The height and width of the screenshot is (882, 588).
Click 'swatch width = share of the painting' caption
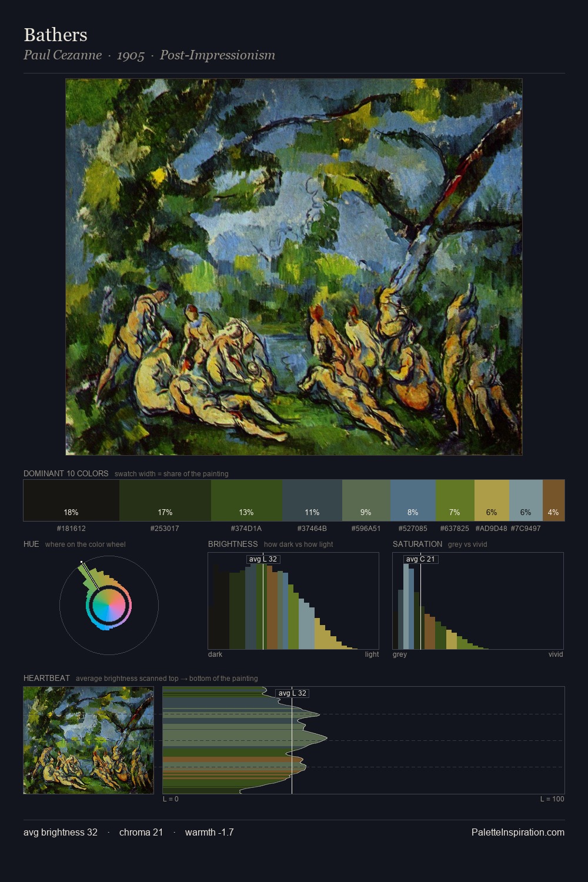tap(172, 474)
